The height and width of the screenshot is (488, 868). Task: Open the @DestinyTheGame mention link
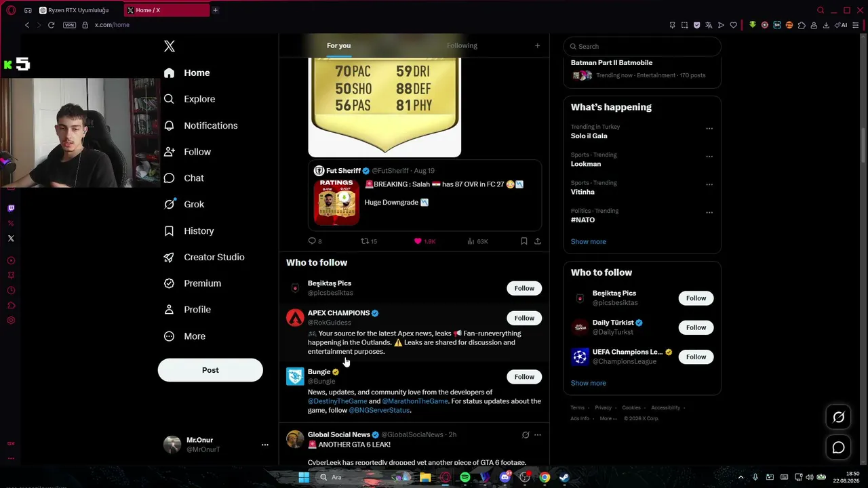coord(337,401)
